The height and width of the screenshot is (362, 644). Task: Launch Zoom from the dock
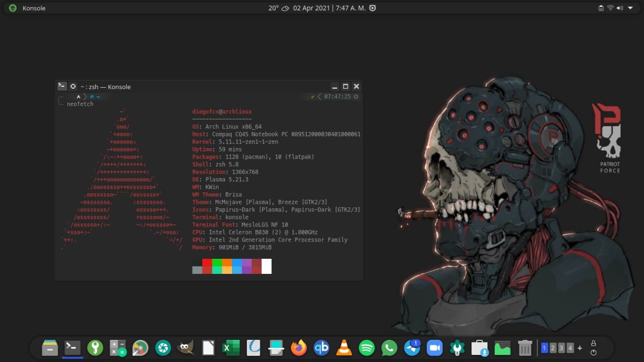(x=434, y=348)
